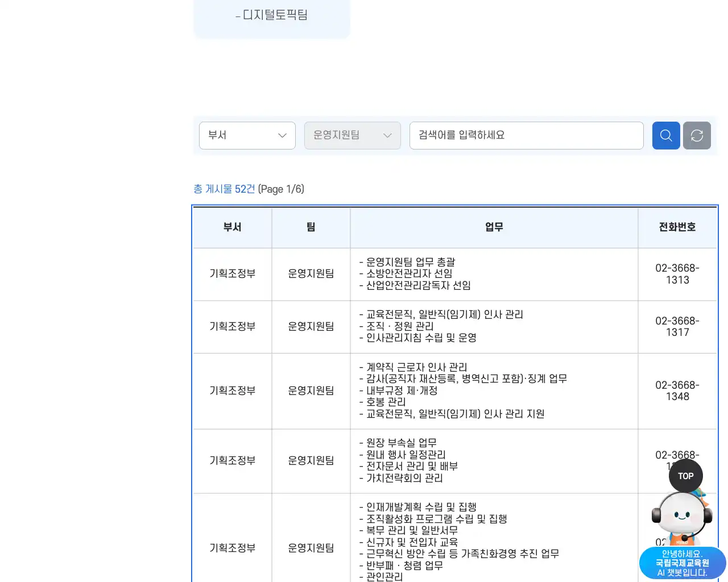This screenshot has width=728, height=582.
Task: Select phone number 02-3668-1317
Action: tap(677, 327)
